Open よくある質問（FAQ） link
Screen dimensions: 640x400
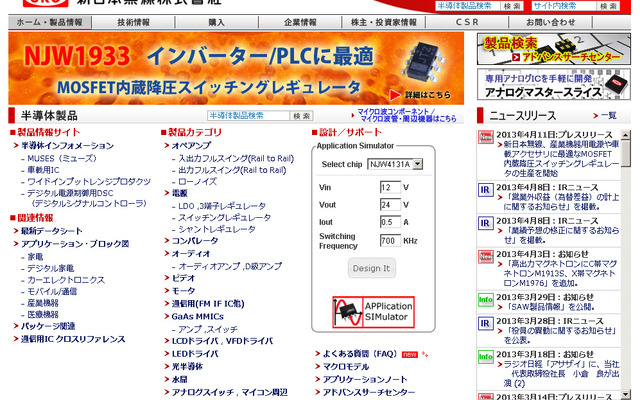click(x=360, y=354)
